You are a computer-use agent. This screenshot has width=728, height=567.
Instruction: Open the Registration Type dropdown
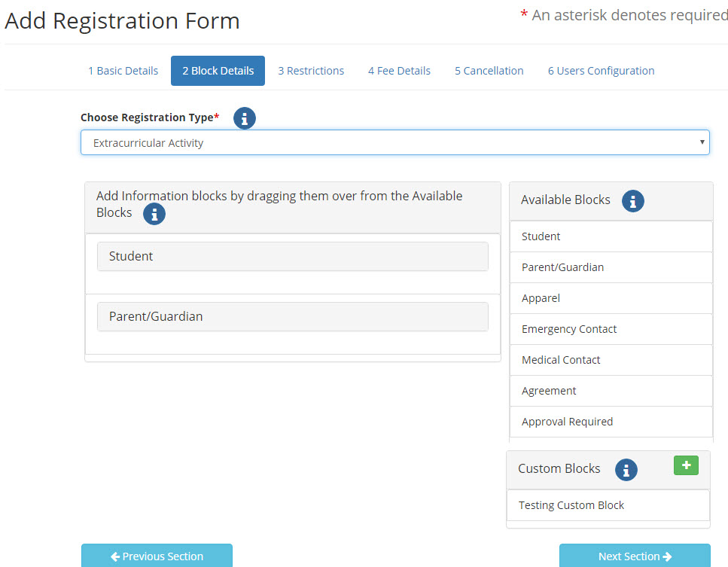(395, 142)
